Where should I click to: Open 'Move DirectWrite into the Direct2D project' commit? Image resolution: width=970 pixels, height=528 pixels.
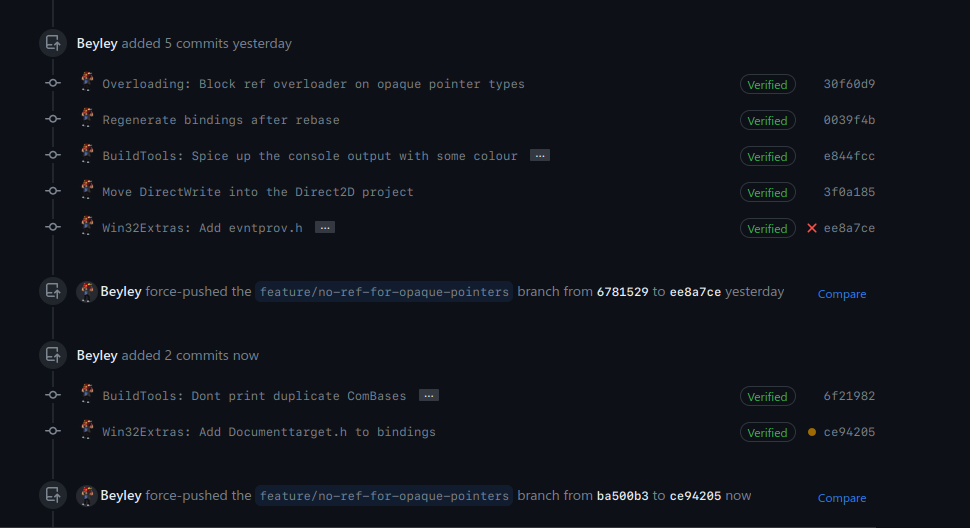[258, 192]
